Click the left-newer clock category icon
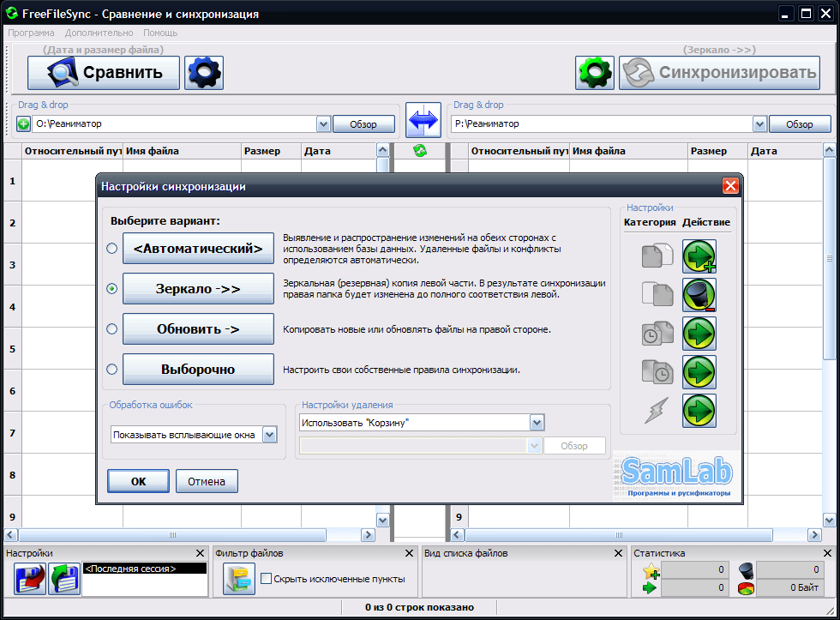The width and height of the screenshot is (840, 620). coord(657,334)
